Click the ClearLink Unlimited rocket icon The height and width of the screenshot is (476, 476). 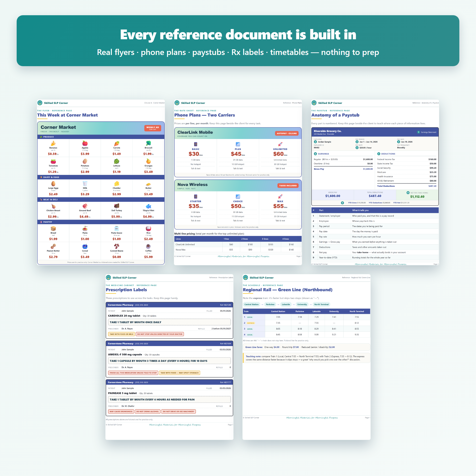tap(280, 144)
